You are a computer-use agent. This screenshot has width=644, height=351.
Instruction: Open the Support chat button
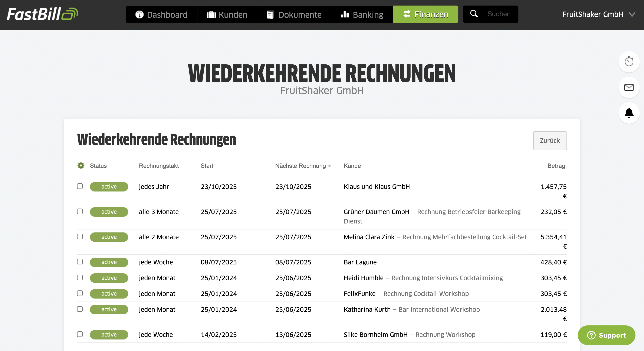[606, 335]
